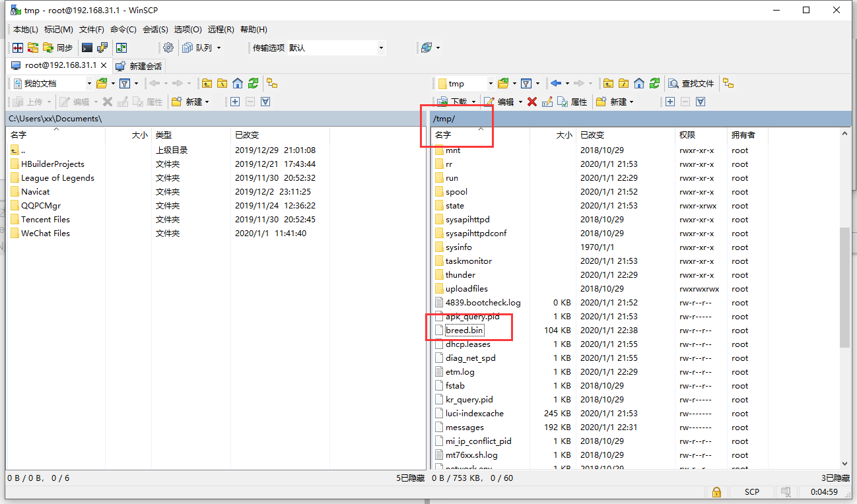Click local panel 新建 button
The image size is (857, 504).
coord(190,102)
